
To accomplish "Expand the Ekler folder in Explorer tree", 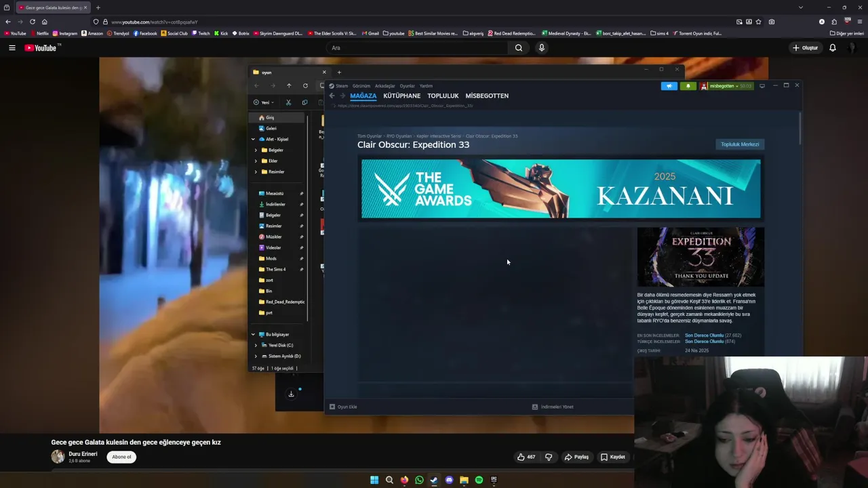I will pyautogui.click(x=256, y=161).
